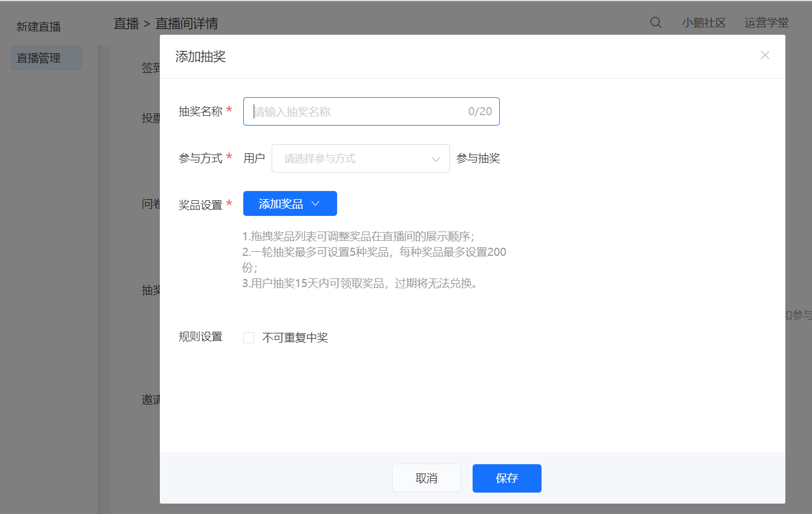Click the 直播间详情 breadcrumb text
The height and width of the screenshot is (514, 812).
pos(186,23)
